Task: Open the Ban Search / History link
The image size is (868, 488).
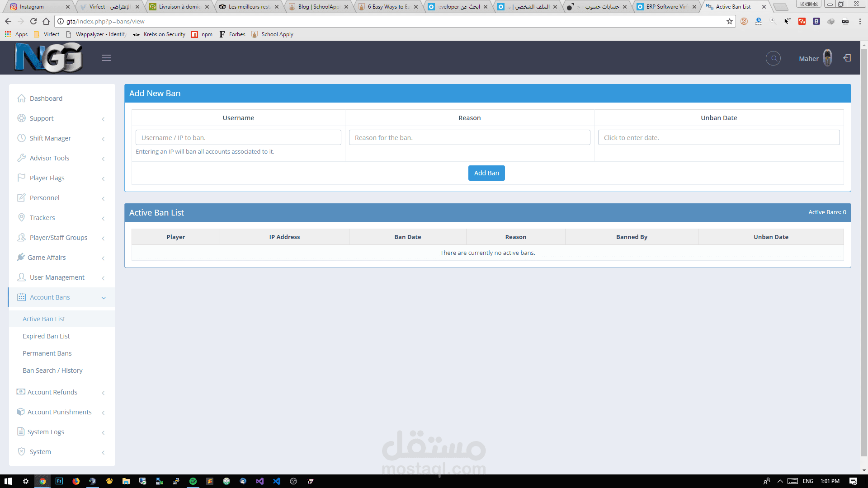Action: [x=52, y=371]
